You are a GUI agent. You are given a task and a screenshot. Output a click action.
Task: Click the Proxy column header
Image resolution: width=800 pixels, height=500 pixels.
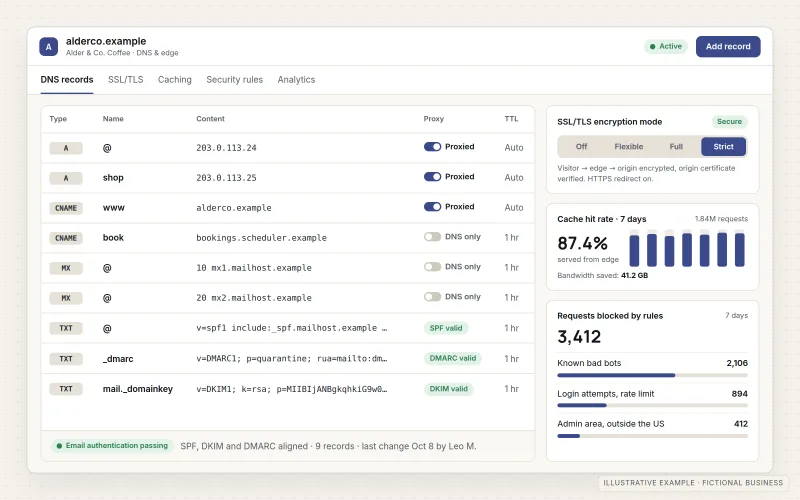434,119
